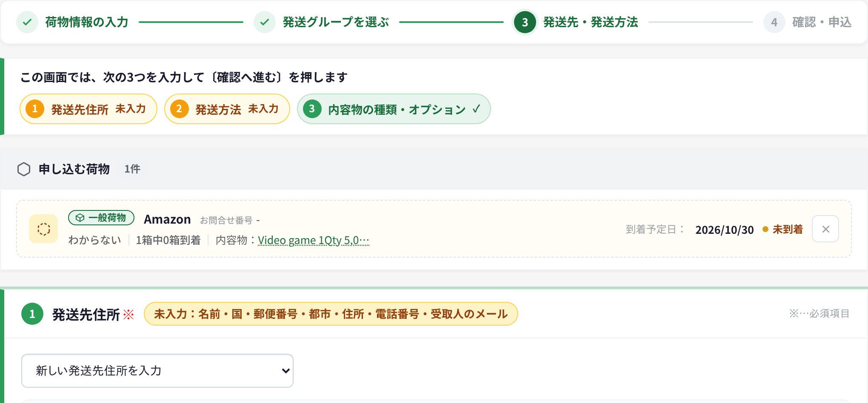Click the checkmark icon for 荷物情報の入力 step
This screenshot has height=403, width=868.
(27, 22)
